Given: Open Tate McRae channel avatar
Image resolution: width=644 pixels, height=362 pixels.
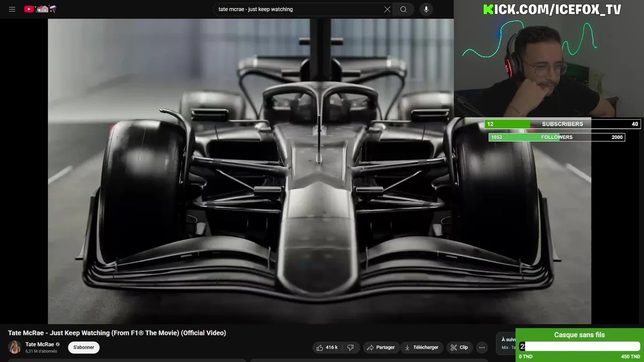Looking at the screenshot, I should [x=15, y=347].
